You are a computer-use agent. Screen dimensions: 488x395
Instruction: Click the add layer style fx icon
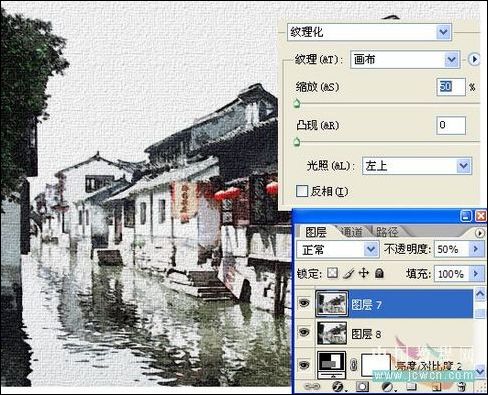tap(338, 387)
